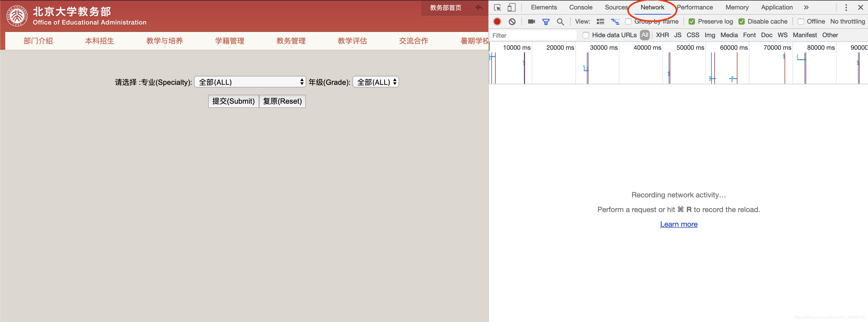Select the 年级(Grade) dropdown
This screenshot has width=868, height=322.
(x=375, y=82)
